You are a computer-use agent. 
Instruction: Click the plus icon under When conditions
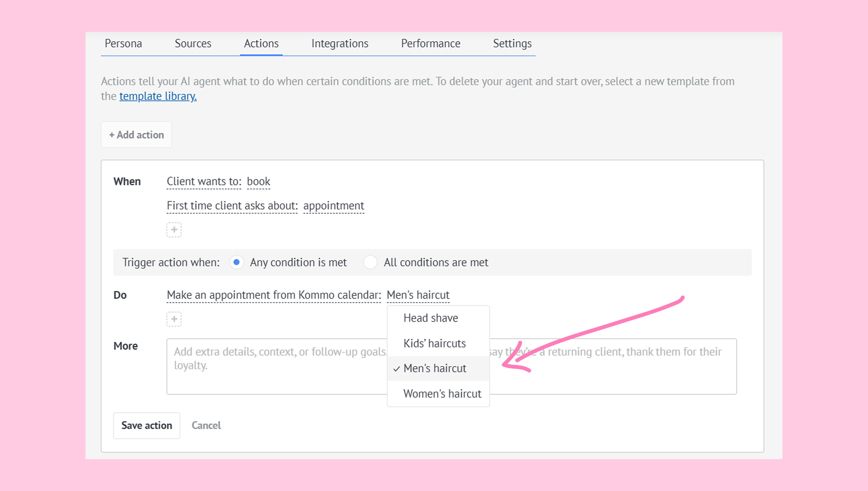click(174, 230)
